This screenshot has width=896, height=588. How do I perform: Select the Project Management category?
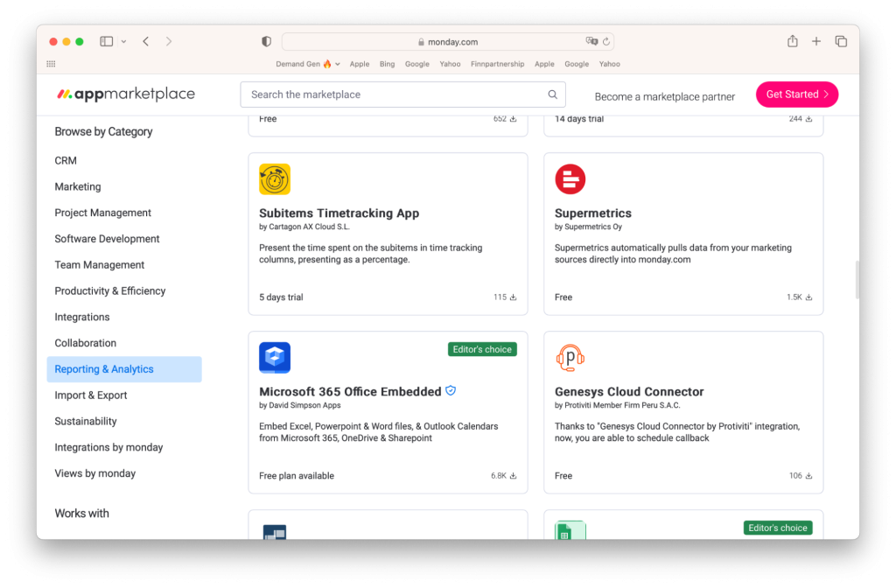[103, 213]
